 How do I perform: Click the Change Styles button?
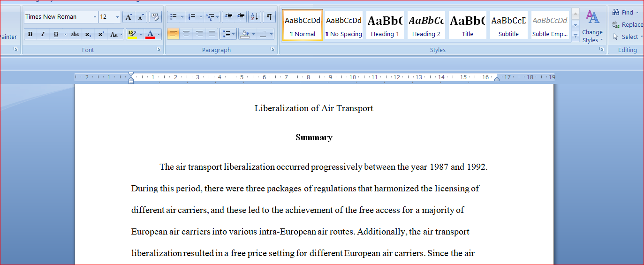point(592,27)
